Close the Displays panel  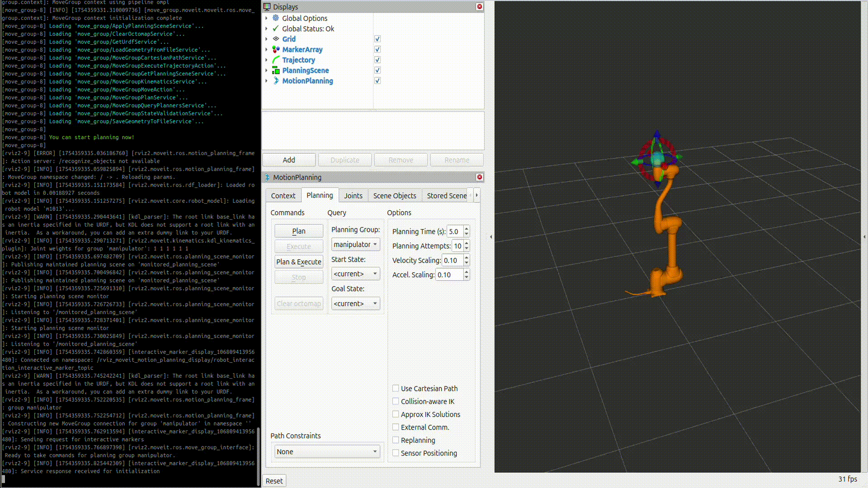coord(480,7)
